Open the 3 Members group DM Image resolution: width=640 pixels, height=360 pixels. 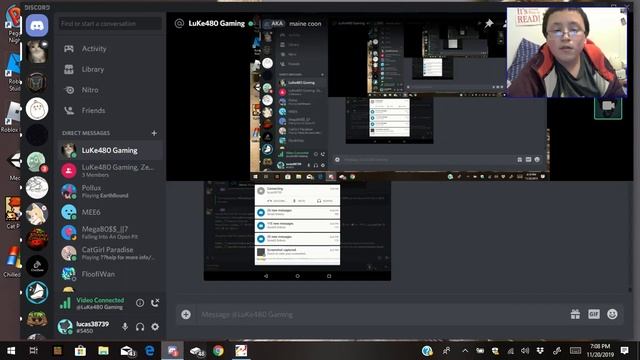[109, 171]
